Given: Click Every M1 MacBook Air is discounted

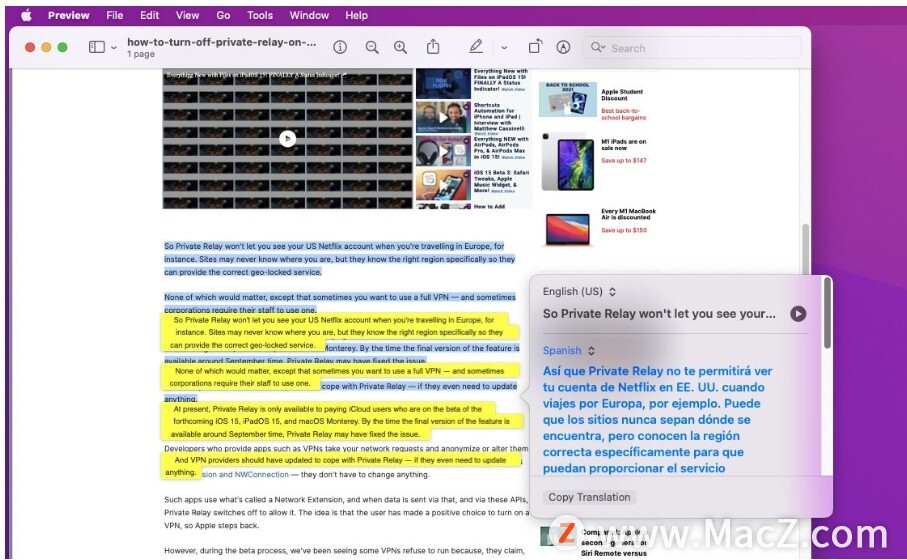Looking at the screenshot, I should [x=628, y=214].
